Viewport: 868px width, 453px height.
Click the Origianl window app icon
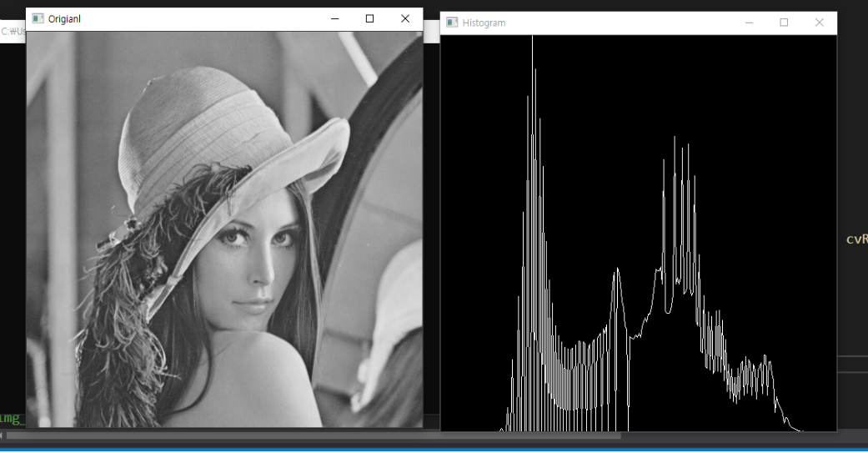coord(38,19)
